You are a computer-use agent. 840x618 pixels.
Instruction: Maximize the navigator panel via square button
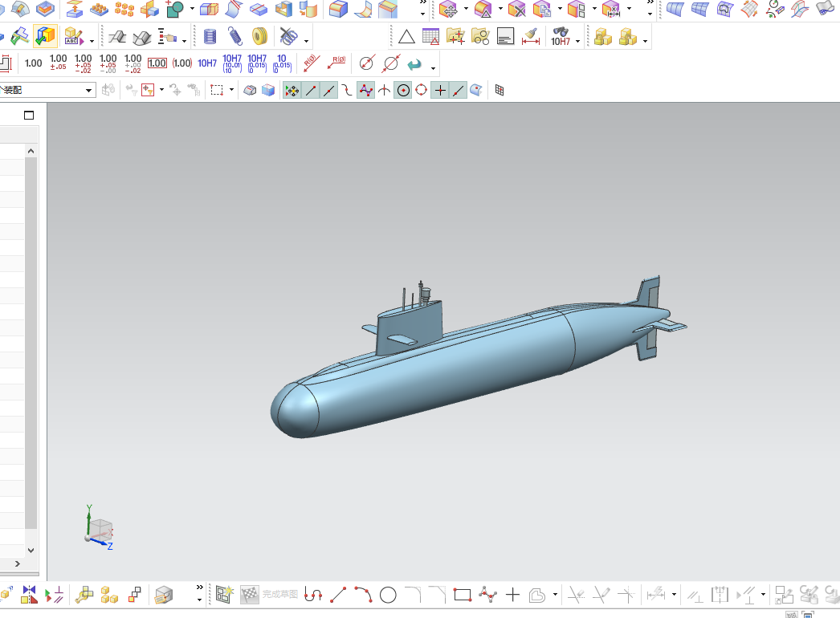point(29,115)
